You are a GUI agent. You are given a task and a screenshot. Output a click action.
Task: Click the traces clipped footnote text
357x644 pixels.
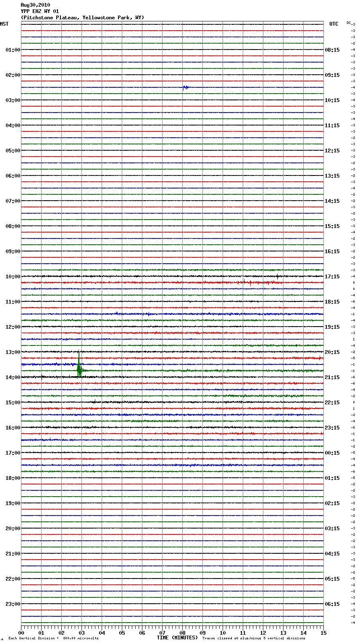(x=254, y=639)
